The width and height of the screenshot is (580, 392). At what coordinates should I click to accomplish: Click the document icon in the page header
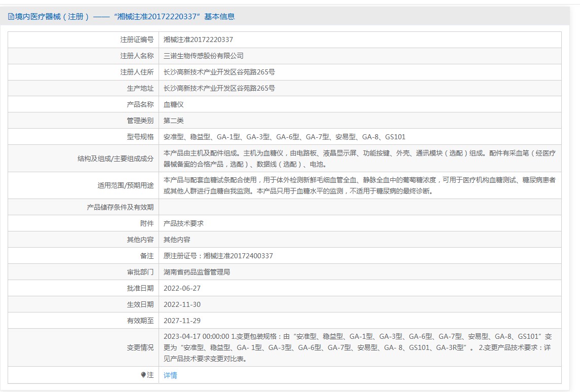pos(11,17)
